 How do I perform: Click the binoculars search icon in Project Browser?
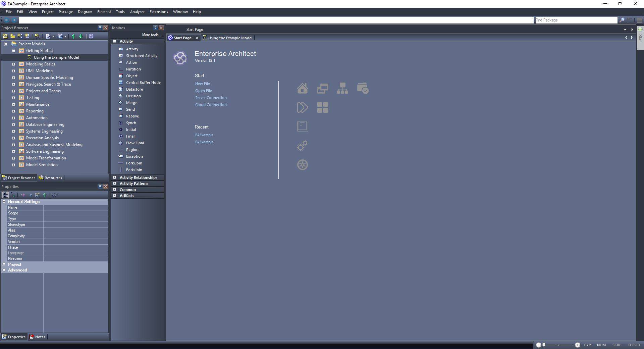(x=37, y=36)
